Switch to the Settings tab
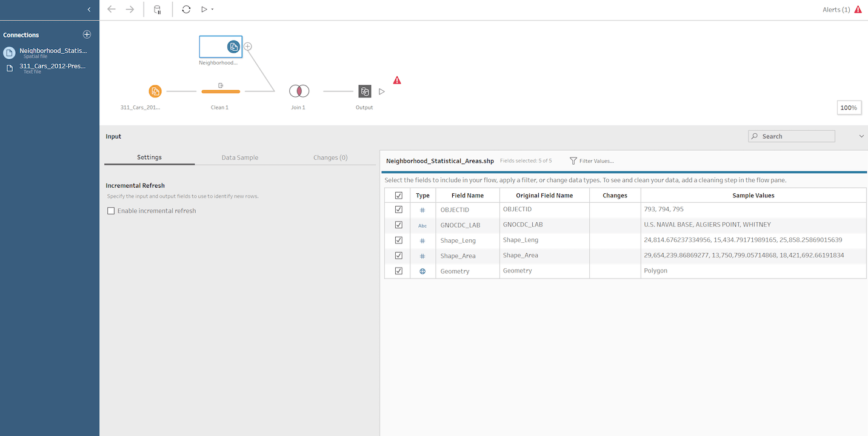868x436 pixels. coord(149,157)
